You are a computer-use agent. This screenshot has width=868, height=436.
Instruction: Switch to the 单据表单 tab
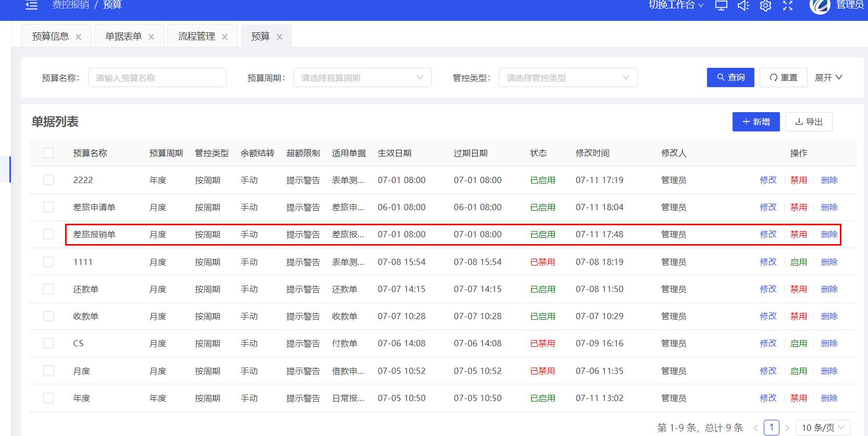[123, 37]
